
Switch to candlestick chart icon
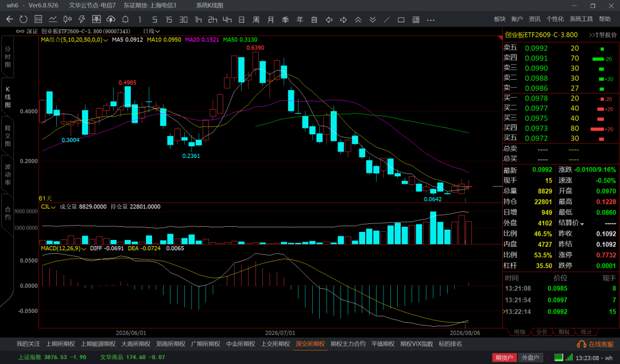coord(67,19)
